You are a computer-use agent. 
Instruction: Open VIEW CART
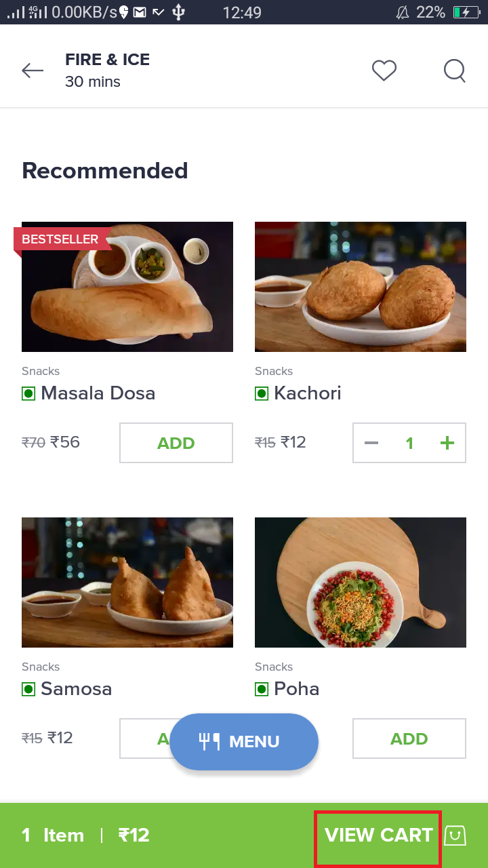pos(378,835)
